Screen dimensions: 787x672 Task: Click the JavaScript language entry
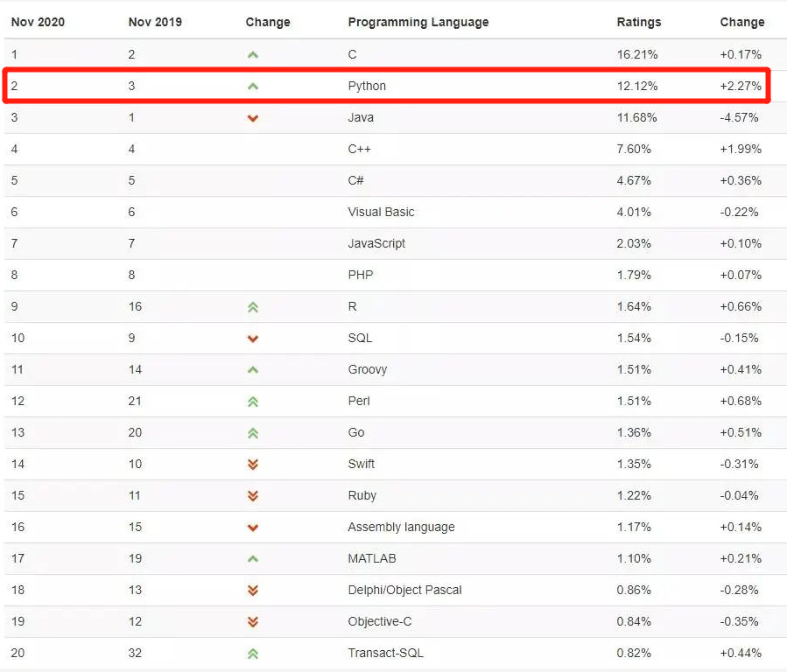(376, 244)
